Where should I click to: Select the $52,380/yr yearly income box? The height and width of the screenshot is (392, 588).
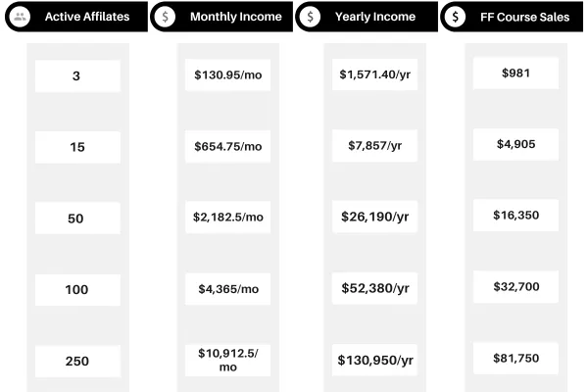point(375,288)
